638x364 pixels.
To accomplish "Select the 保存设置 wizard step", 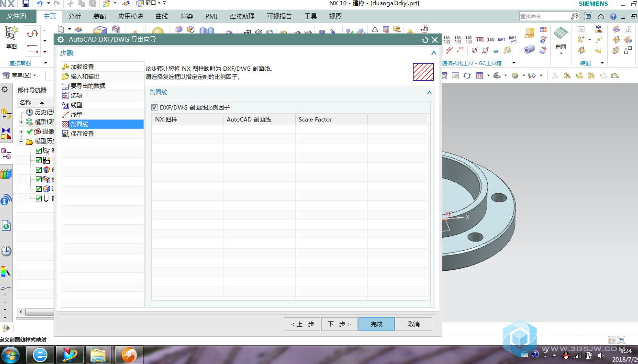I will point(102,134).
